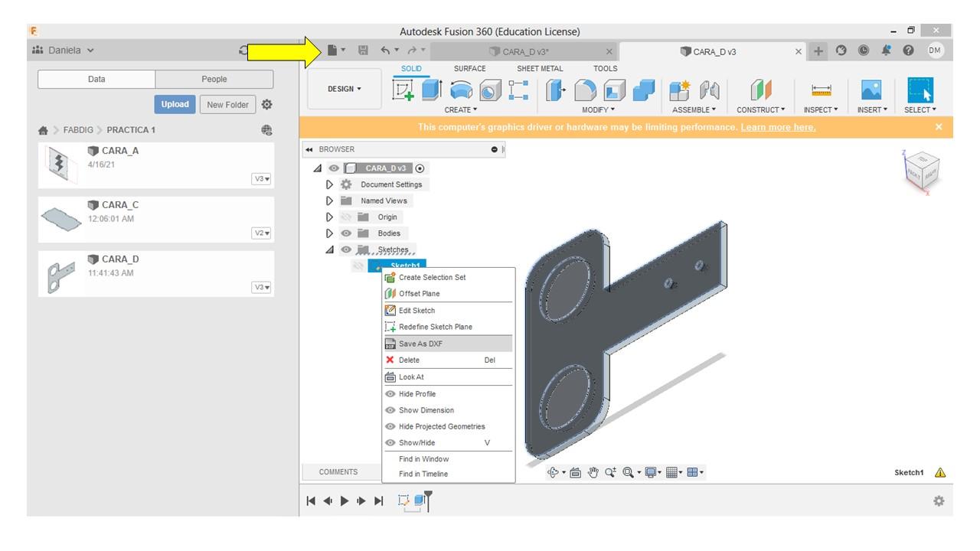980x551 pixels.
Task: Open the DESIGN workspace dropdown
Action: coord(344,89)
